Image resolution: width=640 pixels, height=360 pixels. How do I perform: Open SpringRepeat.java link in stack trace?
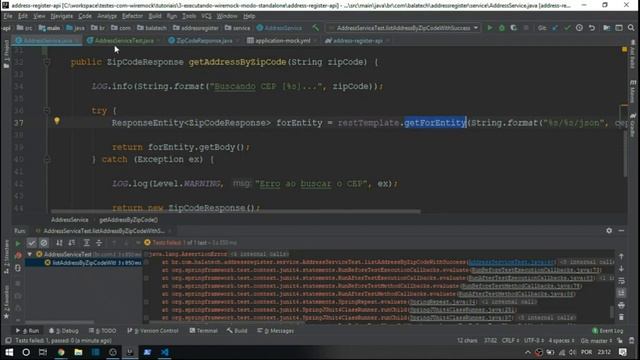(x=443, y=302)
